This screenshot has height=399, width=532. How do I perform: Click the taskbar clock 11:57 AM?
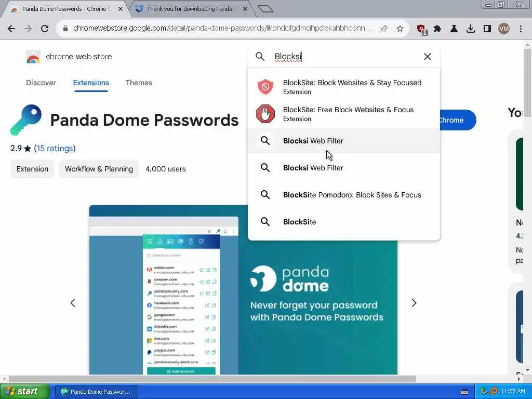click(513, 392)
